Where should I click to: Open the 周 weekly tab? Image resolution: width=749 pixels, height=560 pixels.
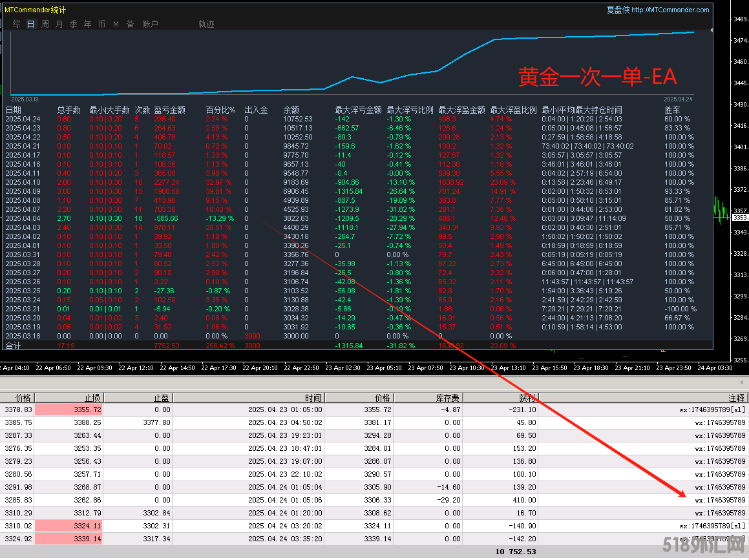[x=45, y=24]
